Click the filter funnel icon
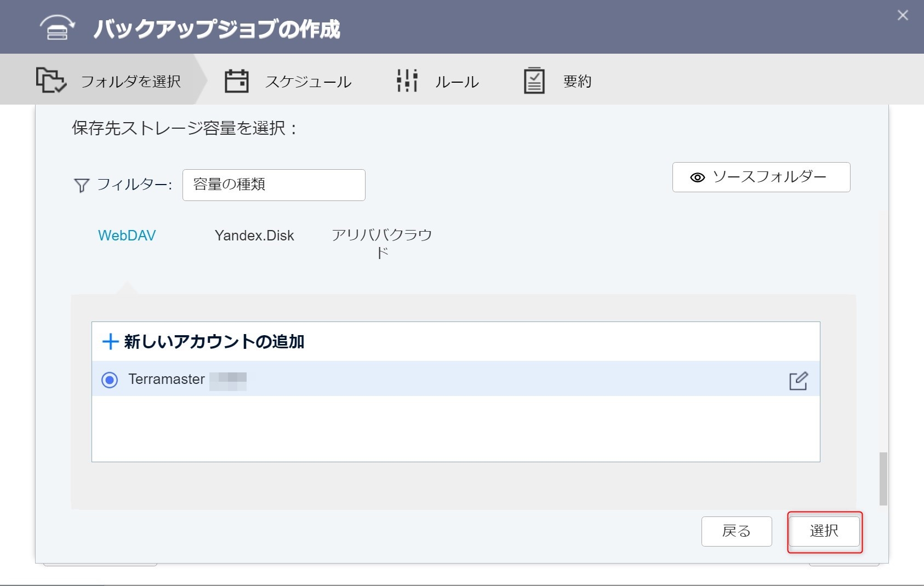This screenshot has width=924, height=586. click(81, 186)
